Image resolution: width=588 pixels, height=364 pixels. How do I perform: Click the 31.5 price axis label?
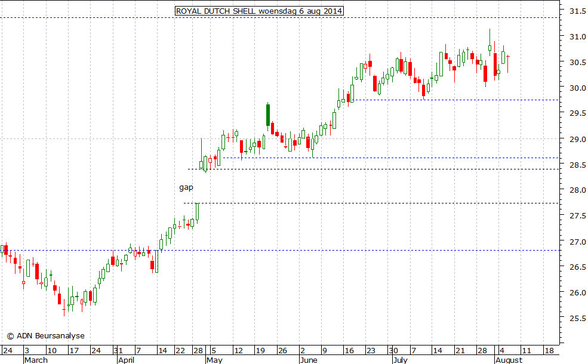point(577,11)
